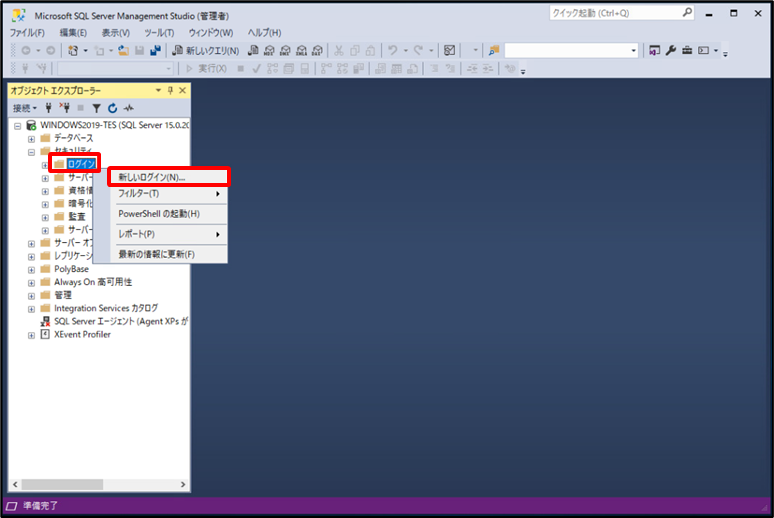Open the フィルター(T) submenu
Screen dimensions: 774x518
[x=168, y=194]
